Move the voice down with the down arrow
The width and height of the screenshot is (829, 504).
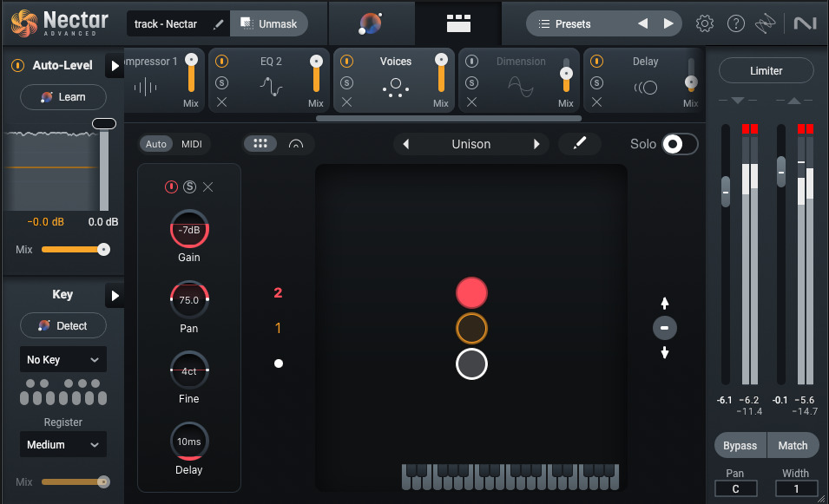point(665,352)
